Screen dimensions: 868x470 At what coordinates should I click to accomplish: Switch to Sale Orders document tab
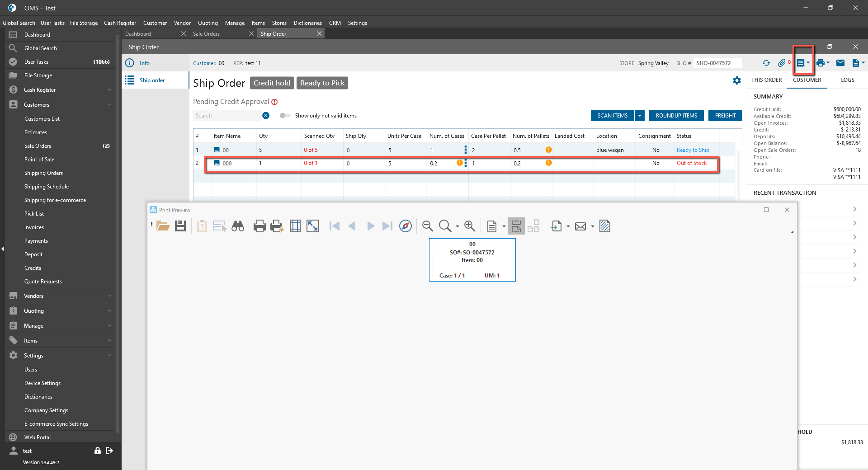pyautogui.click(x=206, y=34)
